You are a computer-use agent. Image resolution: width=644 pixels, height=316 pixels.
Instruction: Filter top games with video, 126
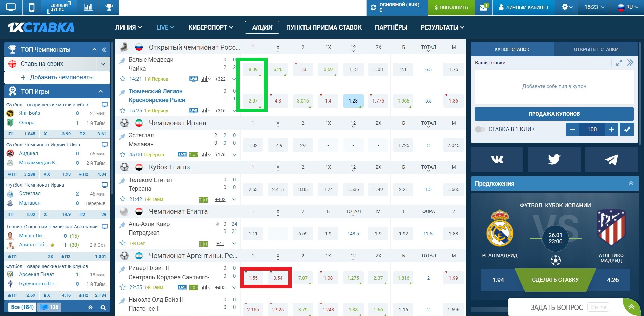49,307
